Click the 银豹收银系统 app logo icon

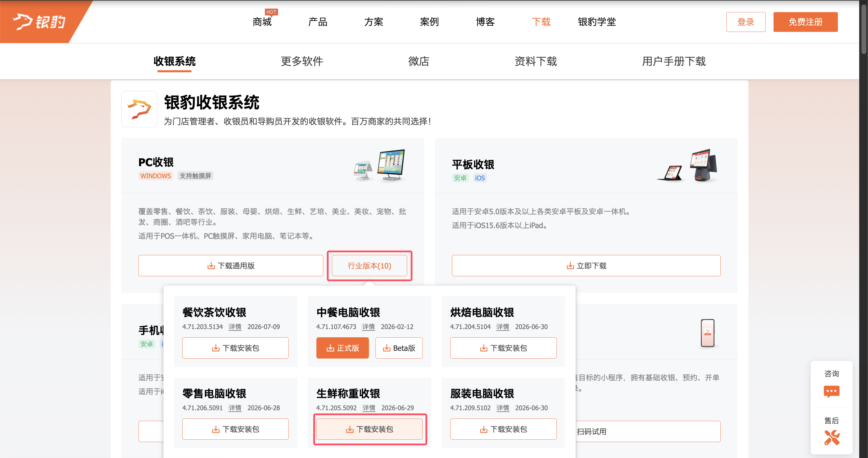point(139,109)
